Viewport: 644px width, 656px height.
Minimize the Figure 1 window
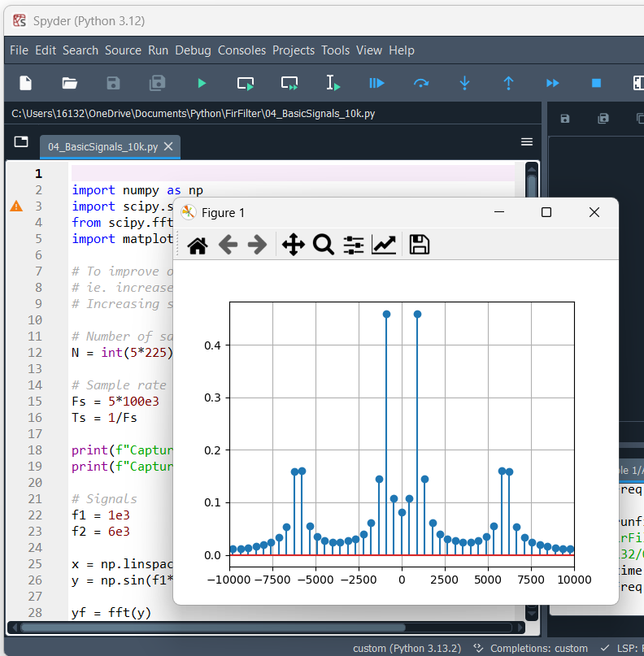tap(498, 212)
